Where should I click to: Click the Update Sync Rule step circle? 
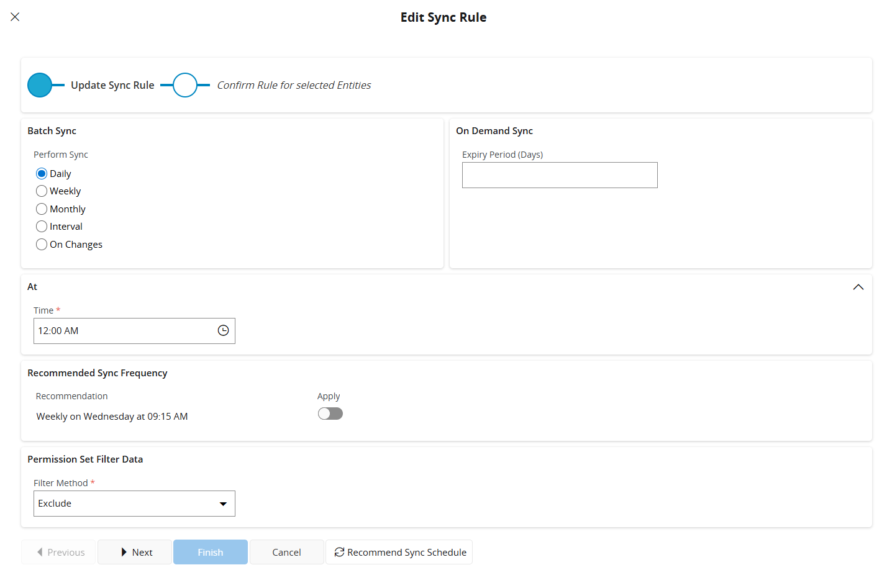[40, 85]
